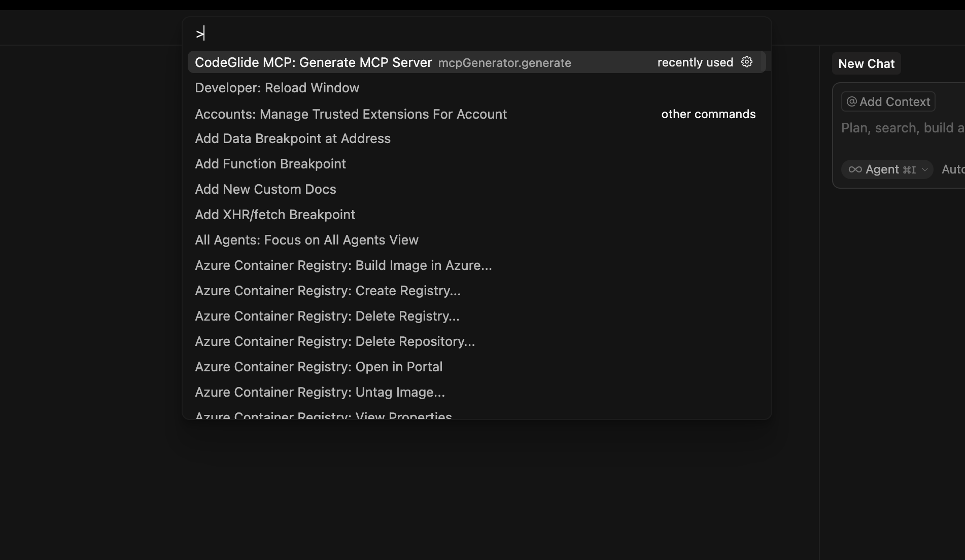The height and width of the screenshot is (560, 965).
Task: Open keybinding settings gear for CodeGlide MCP command
Action: point(746,62)
